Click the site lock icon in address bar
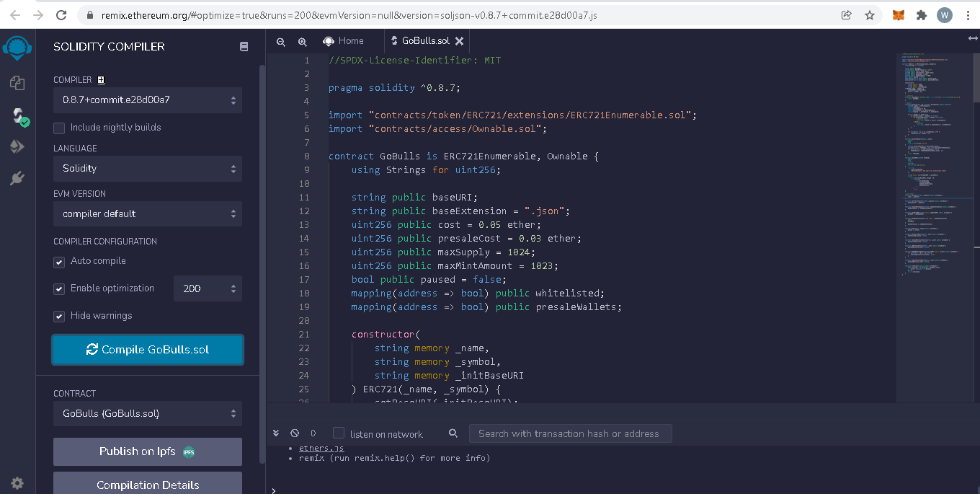 click(90, 14)
